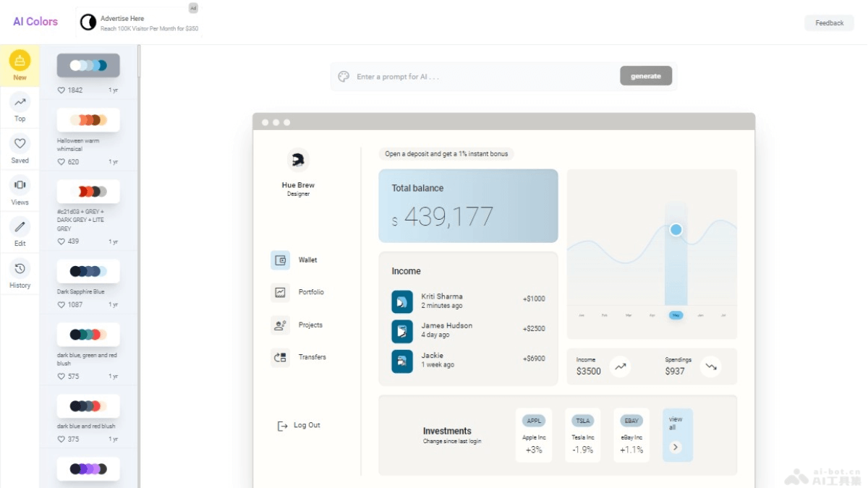
Task: Expand the view all arrow in Investments
Action: 676,447
